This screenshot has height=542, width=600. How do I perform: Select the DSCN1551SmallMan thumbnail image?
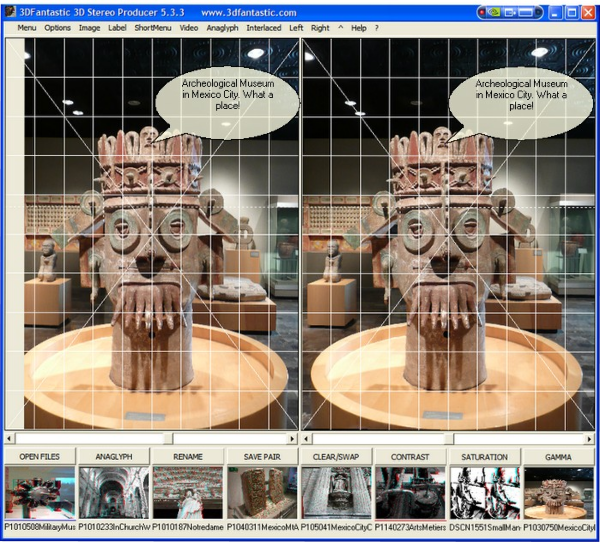coord(484,493)
